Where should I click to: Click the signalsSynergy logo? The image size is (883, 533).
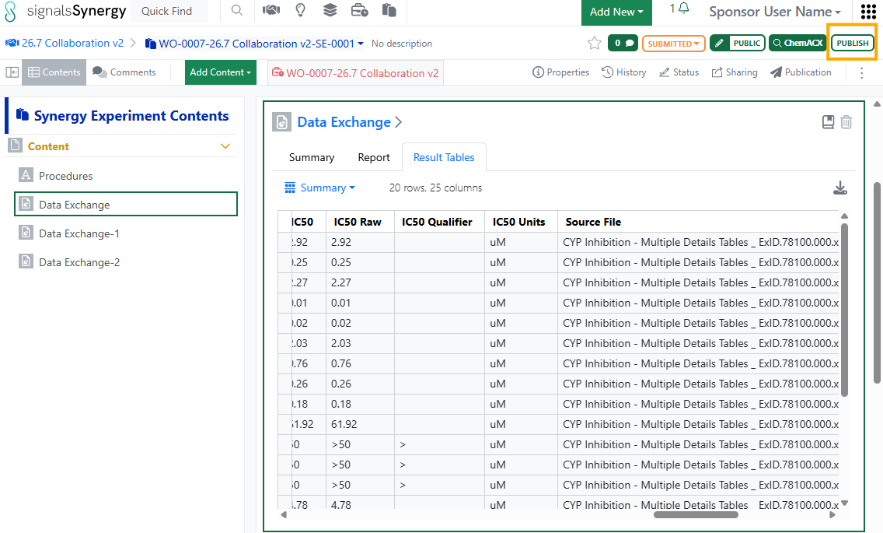tap(65, 11)
